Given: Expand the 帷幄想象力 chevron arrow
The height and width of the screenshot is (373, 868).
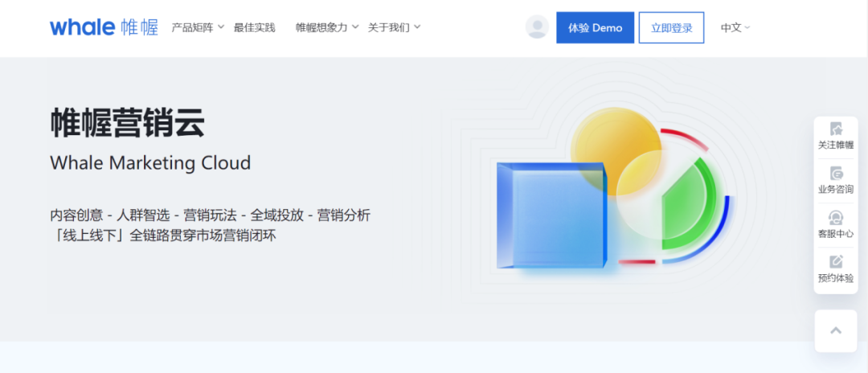Looking at the screenshot, I should pyautogui.click(x=355, y=27).
